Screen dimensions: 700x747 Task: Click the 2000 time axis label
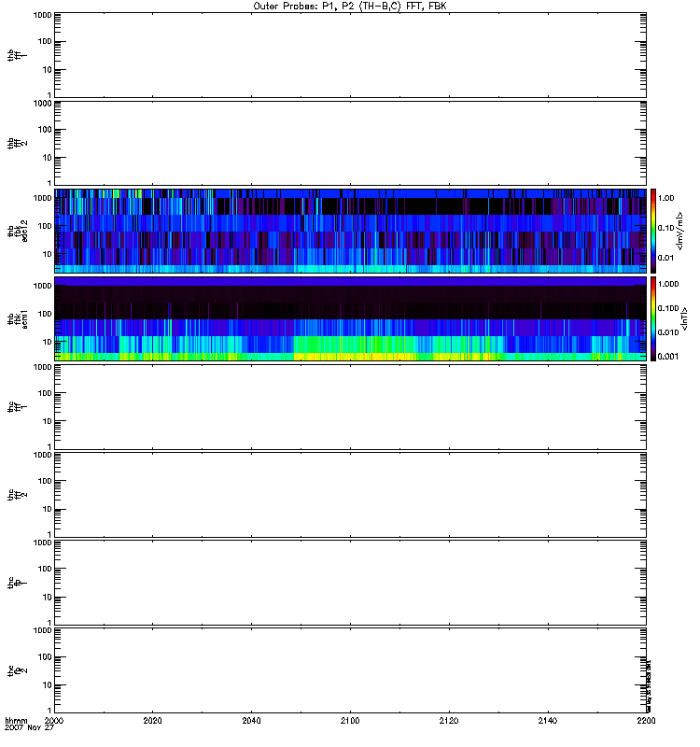click(x=55, y=721)
